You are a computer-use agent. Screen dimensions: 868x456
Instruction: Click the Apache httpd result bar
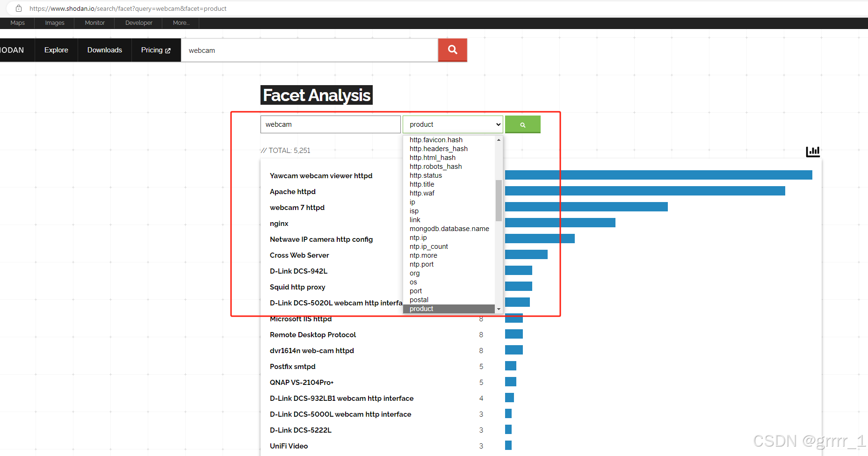645,191
